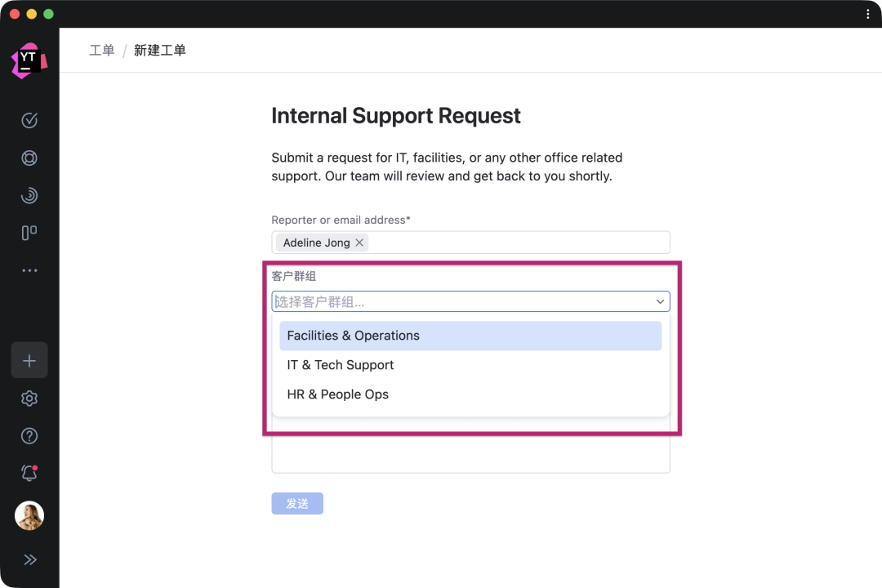Click the 发送 submit button
Image resolution: width=882 pixels, height=588 pixels.
click(x=297, y=504)
